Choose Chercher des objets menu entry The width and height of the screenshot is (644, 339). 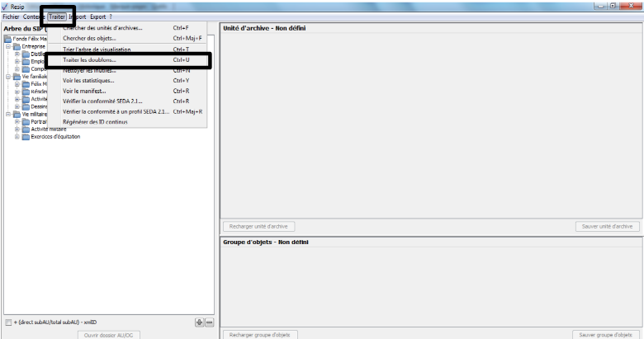click(x=89, y=38)
